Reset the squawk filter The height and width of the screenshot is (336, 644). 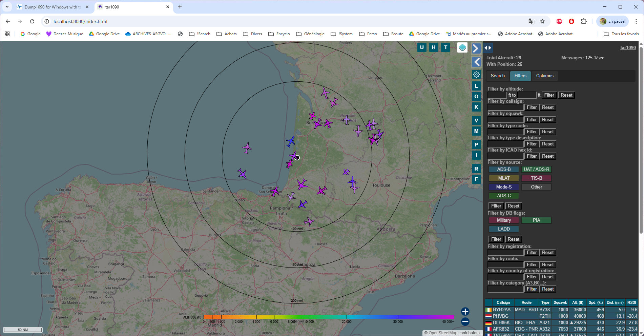(548, 120)
